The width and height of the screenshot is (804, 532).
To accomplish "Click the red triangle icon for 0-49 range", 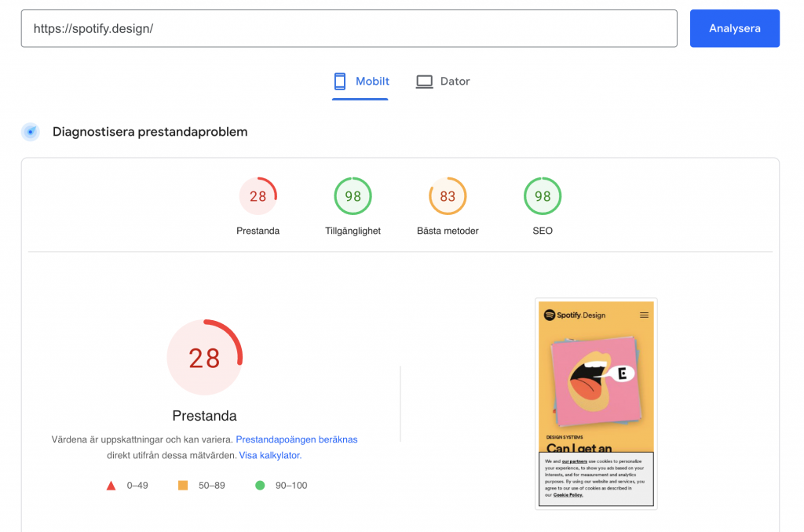I will (x=111, y=485).
